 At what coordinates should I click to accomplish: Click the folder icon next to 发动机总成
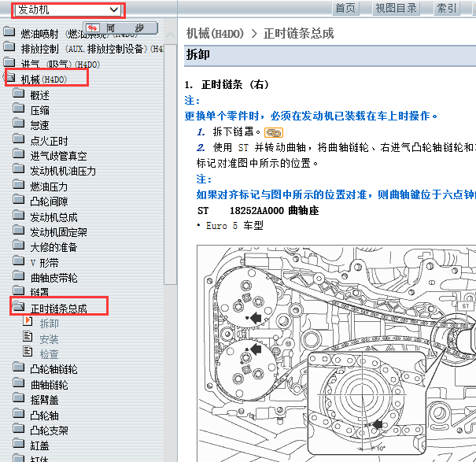(x=19, y=215)
